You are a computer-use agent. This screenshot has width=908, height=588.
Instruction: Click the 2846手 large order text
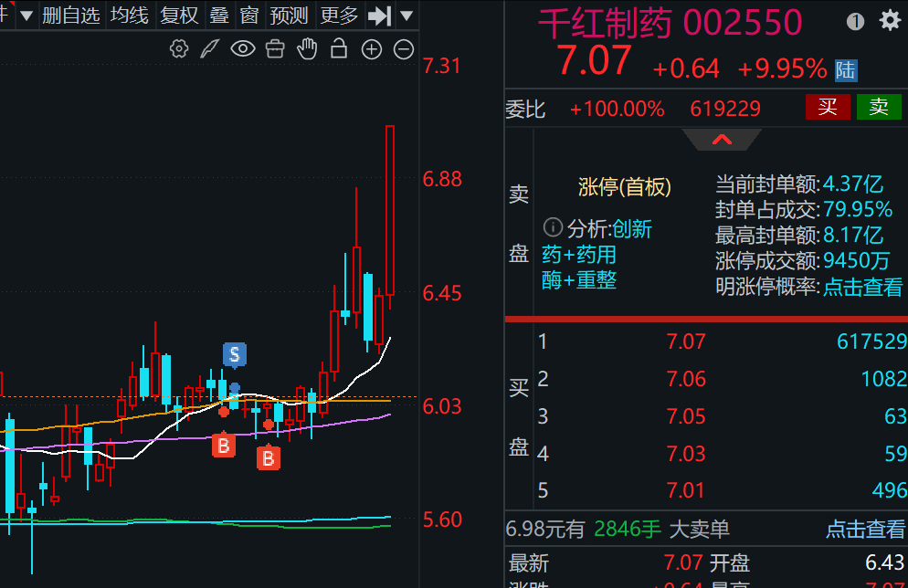pos(628,529)
